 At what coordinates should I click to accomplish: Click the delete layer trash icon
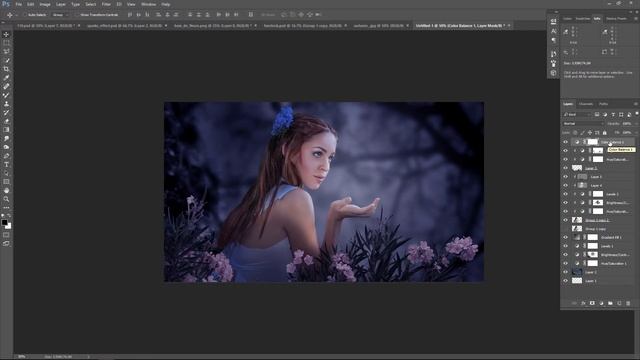(x=628, y=303)
